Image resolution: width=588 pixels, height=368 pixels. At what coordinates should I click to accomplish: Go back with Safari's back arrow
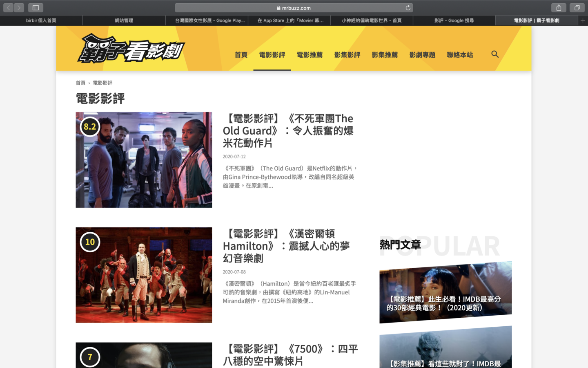pyautogui.click(x=8, y=8)
